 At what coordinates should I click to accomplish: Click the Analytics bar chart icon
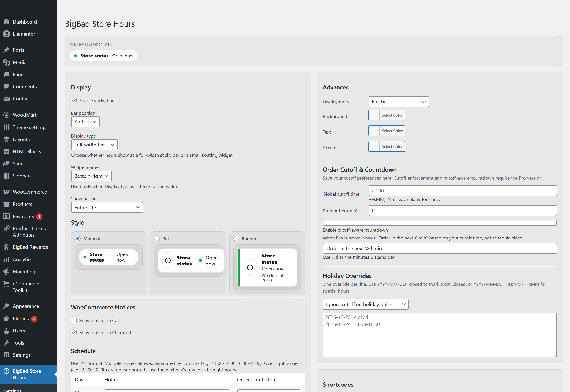pyautogui.click(x=7, y=259)
